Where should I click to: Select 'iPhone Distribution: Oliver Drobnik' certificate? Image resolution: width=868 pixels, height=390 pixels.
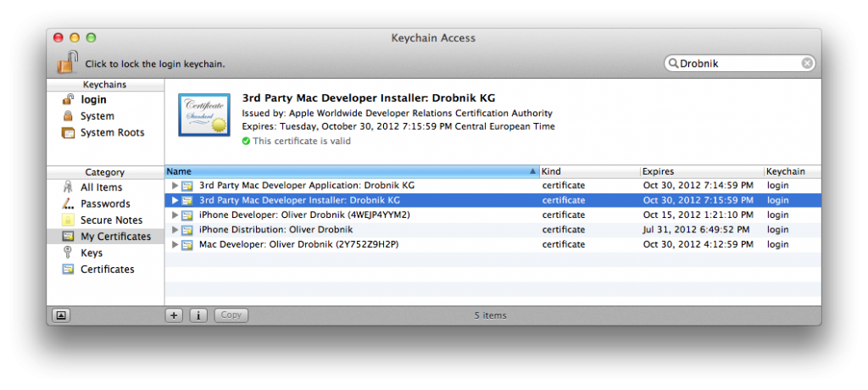(275, 230)
